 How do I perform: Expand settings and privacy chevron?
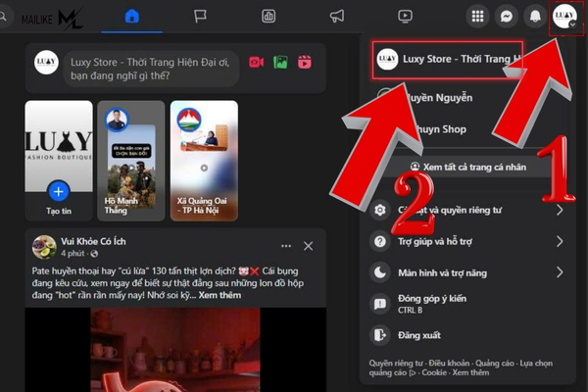(560, 210)
